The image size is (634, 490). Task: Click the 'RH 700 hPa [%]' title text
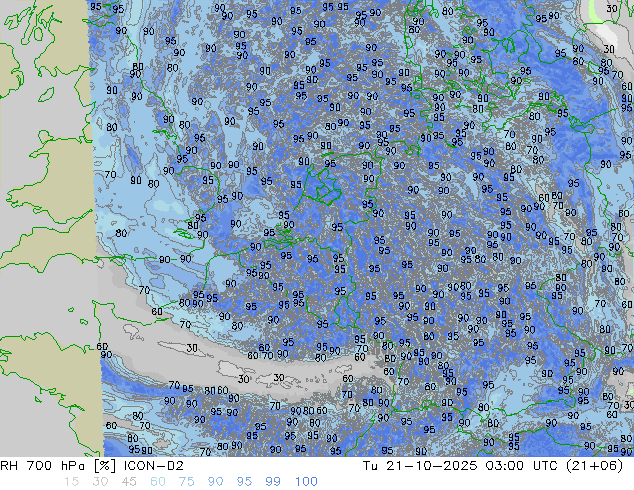tap(60, 466)
